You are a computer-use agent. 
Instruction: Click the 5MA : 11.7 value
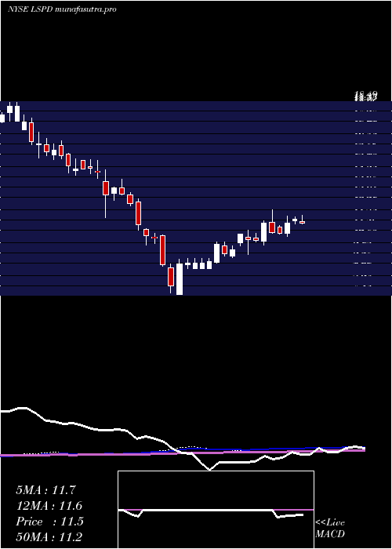tap(45, 490)
